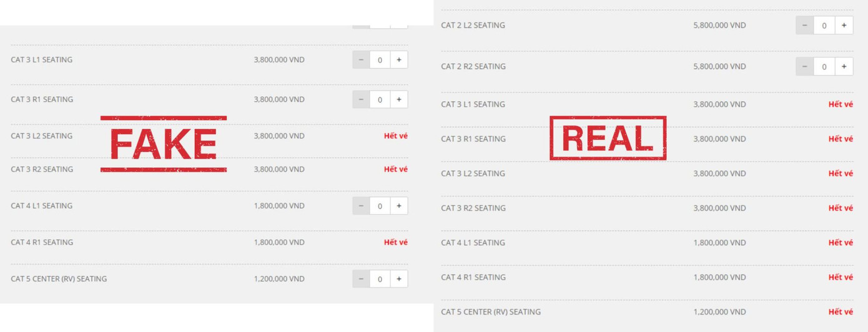
Task: Click the CAT 2 L2 quantity input
Action: (x=824, y=26)
